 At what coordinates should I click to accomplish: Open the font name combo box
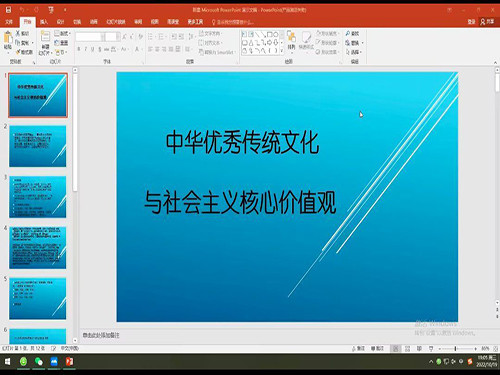(90, 36)
